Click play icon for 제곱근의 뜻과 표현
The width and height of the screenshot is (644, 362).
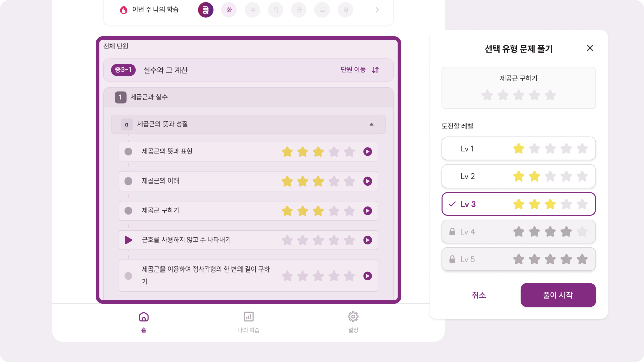pos(368,152)
